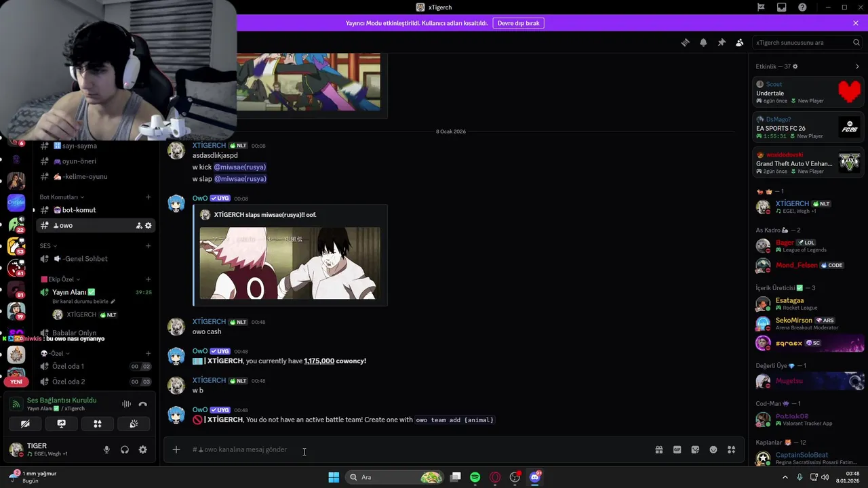Open user settings gear icon

(142, 449)
